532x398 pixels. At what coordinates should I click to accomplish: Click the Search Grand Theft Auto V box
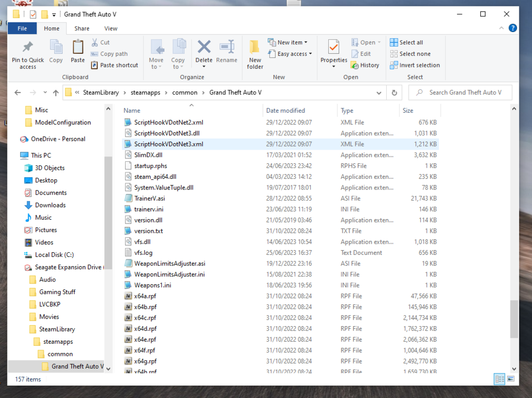pos(460,92)
